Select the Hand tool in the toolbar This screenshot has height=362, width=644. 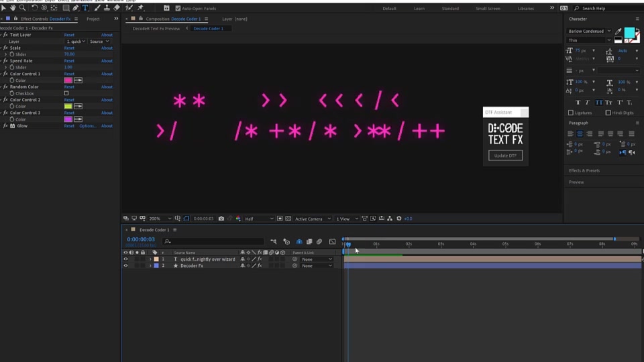click(x=13, y=8)
